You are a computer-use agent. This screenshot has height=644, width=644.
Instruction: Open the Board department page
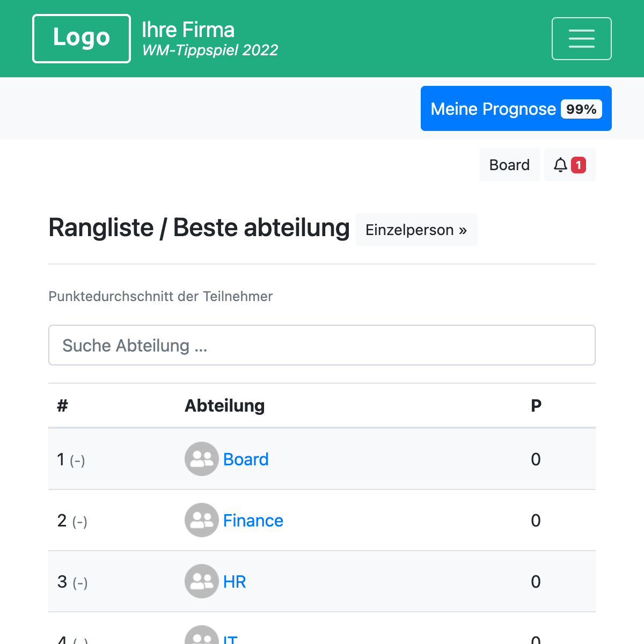246,459
